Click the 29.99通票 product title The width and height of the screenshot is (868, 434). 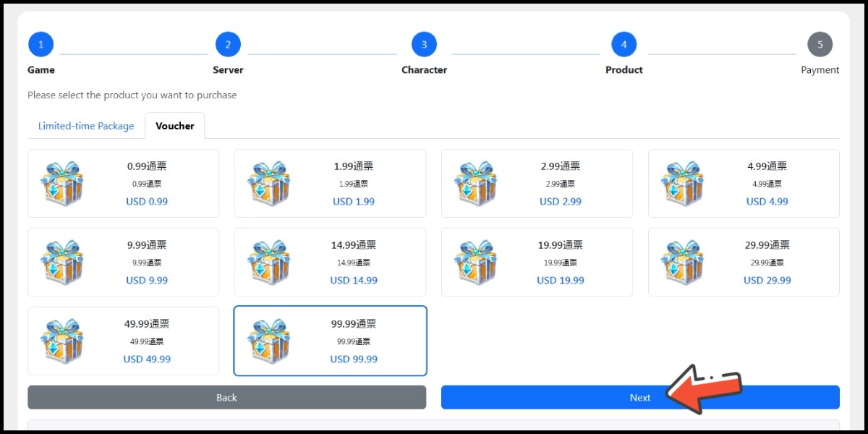tap(767, 245)
